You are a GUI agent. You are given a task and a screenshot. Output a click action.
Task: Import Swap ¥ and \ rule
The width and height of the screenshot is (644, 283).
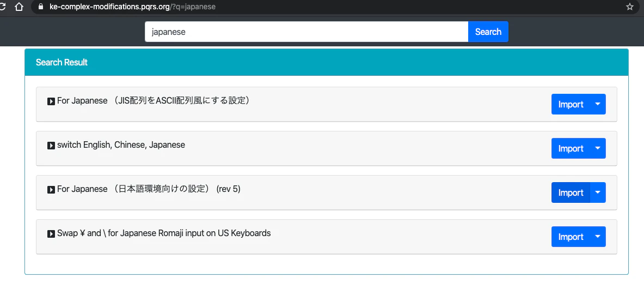coord(571,237)
